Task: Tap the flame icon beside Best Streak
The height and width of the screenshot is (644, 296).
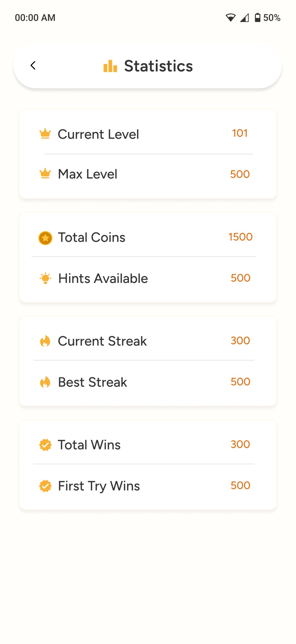Action: pos(45,382)
